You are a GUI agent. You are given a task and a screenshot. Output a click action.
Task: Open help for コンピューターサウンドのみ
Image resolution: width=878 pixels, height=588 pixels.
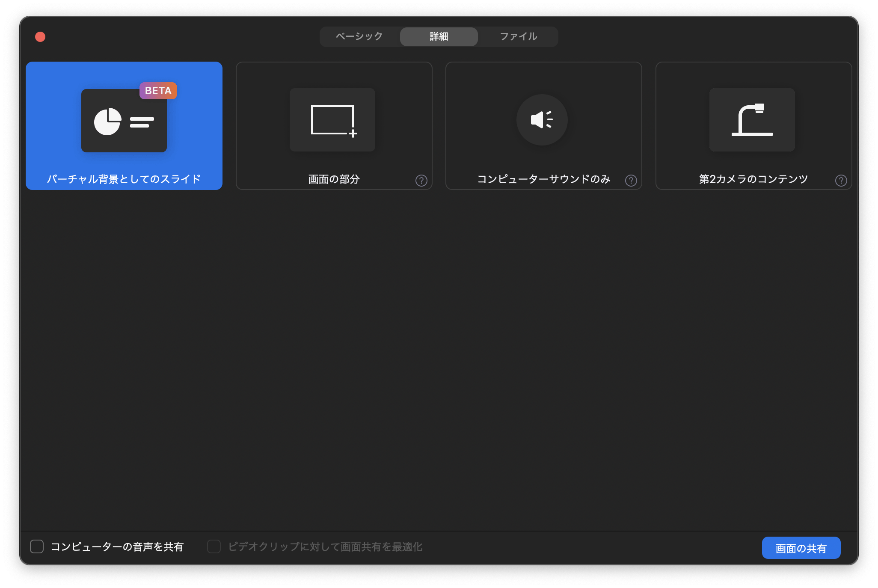[631, 181]
